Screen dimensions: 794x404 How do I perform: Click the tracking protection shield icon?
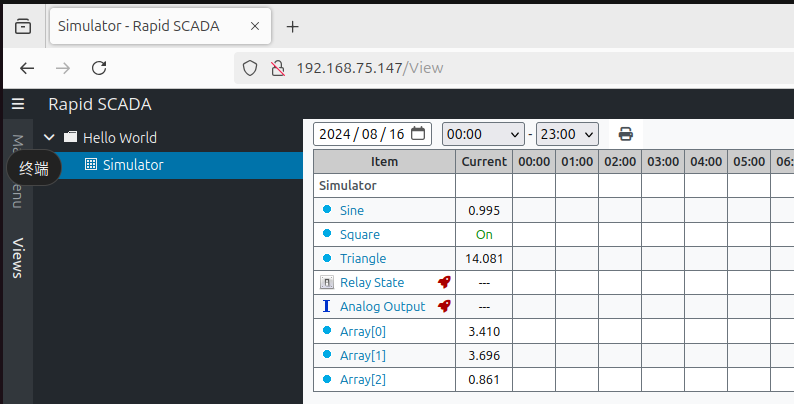[250, 68]
